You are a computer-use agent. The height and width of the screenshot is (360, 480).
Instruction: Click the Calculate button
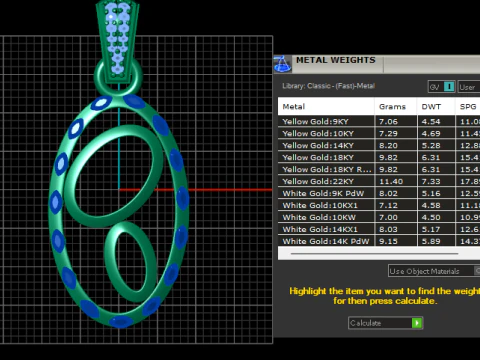tap(385, 323)
